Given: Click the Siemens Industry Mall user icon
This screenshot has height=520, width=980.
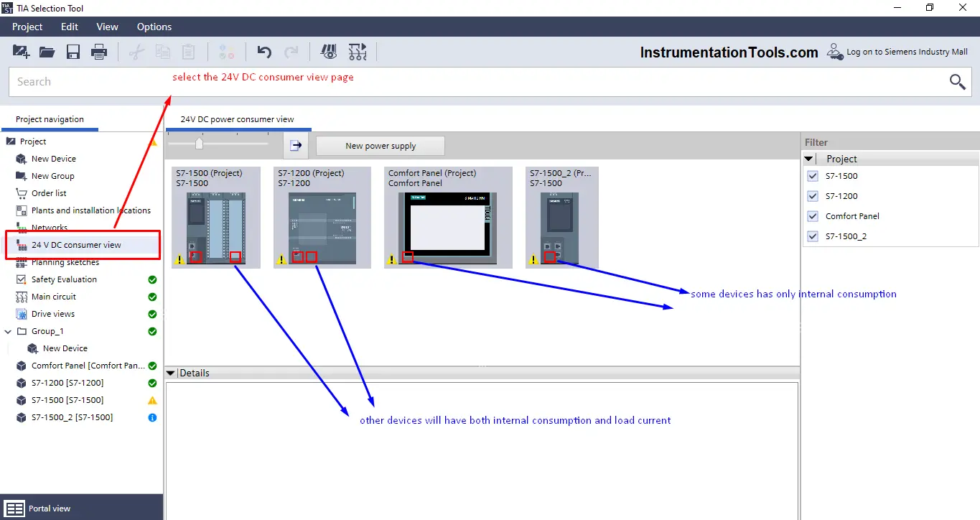Looking at the screenshot, I should [x=835, y=52].
